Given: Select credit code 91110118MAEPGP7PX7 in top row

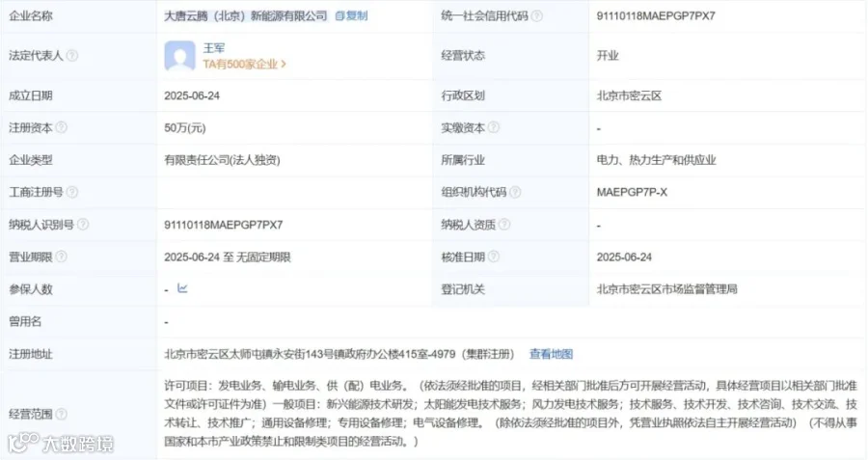Looking at the screenshot, I should (x=656, y=16).
